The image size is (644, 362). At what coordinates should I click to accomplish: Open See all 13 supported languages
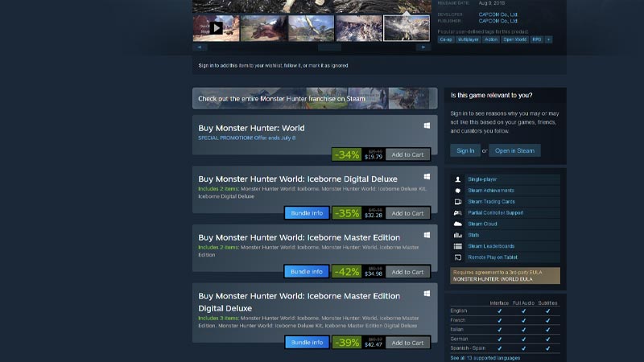485,358
